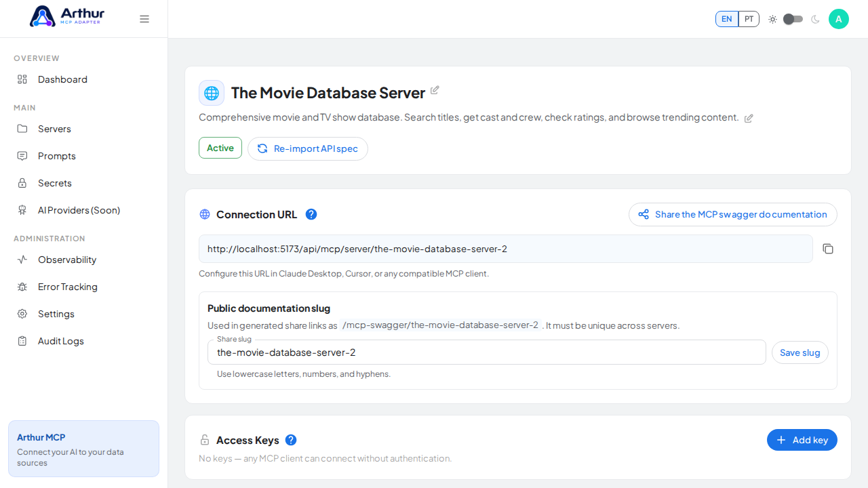This screenshot has height=488, width=868.
Task: Click the Secrets lock icon
Action: pyautogui.click(x=22, y=183)
